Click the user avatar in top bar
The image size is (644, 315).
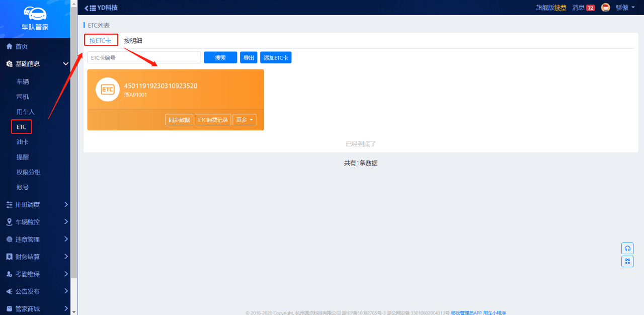(606, 8)
